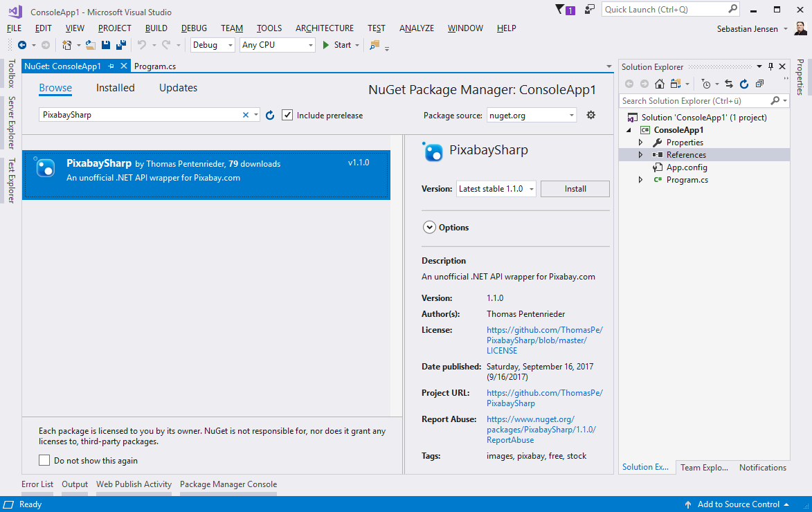
Task: Collapse all items in Solution Explorer
Action: pos(759,84)
